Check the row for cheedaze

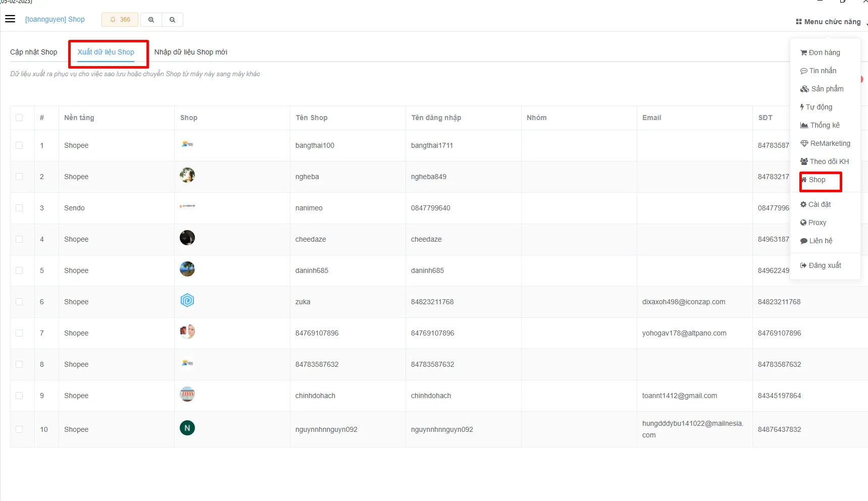coord(19,239)
